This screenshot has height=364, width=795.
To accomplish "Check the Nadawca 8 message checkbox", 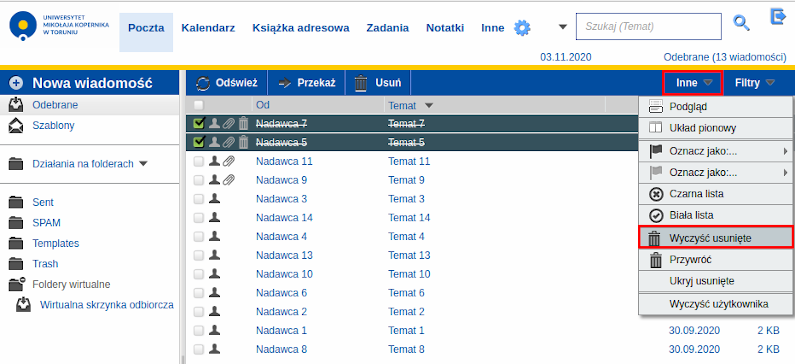I will (199, 349).
